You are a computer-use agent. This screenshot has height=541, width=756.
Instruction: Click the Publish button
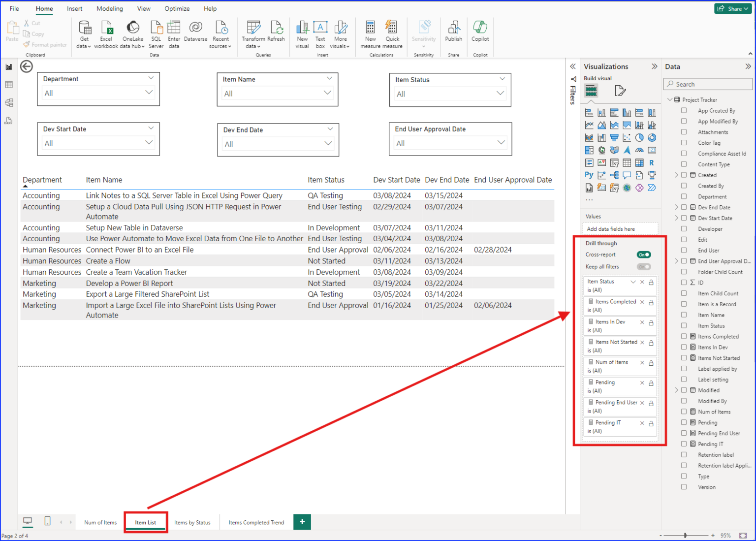453,32
